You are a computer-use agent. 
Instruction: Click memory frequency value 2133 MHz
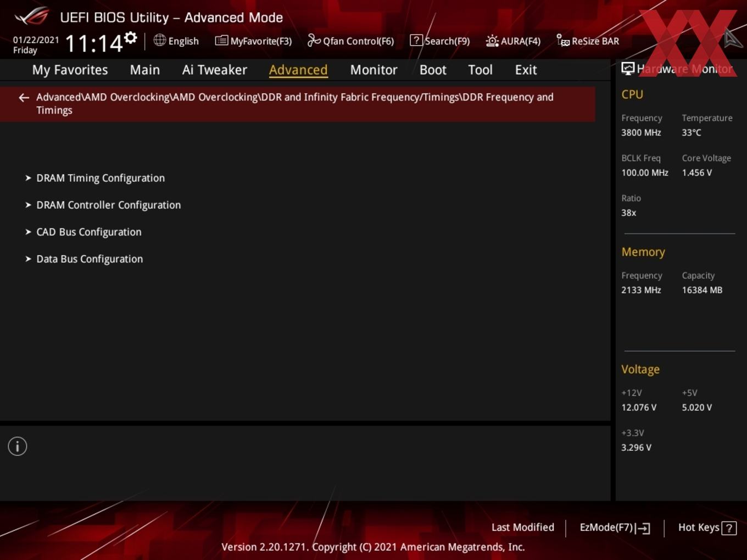pos(641,290)
